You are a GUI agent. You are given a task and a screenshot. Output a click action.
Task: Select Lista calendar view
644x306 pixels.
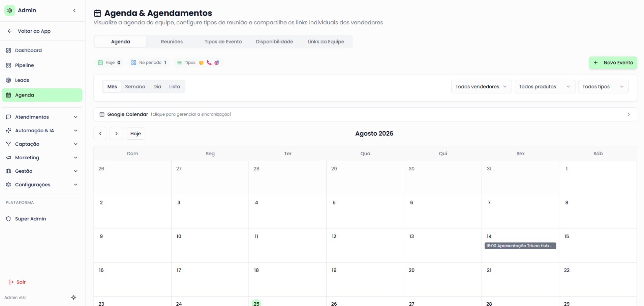(x=175, y=87)
